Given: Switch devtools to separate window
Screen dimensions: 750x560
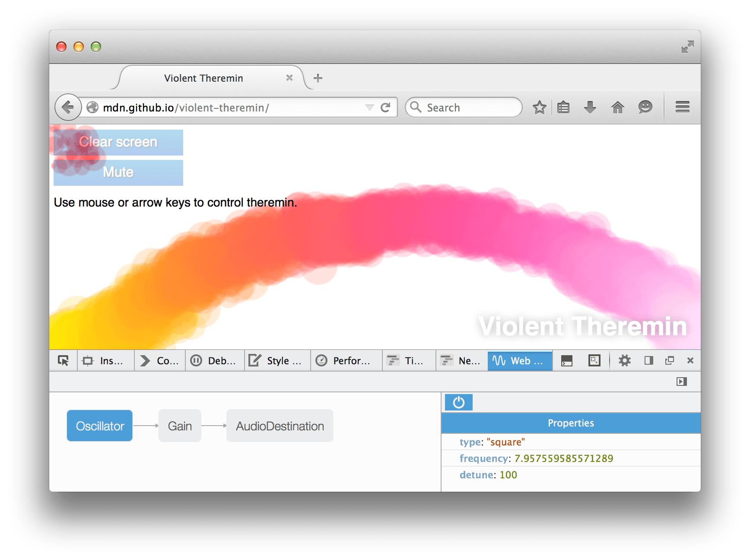Looking at the screenshot, I should tap(669, 360).
